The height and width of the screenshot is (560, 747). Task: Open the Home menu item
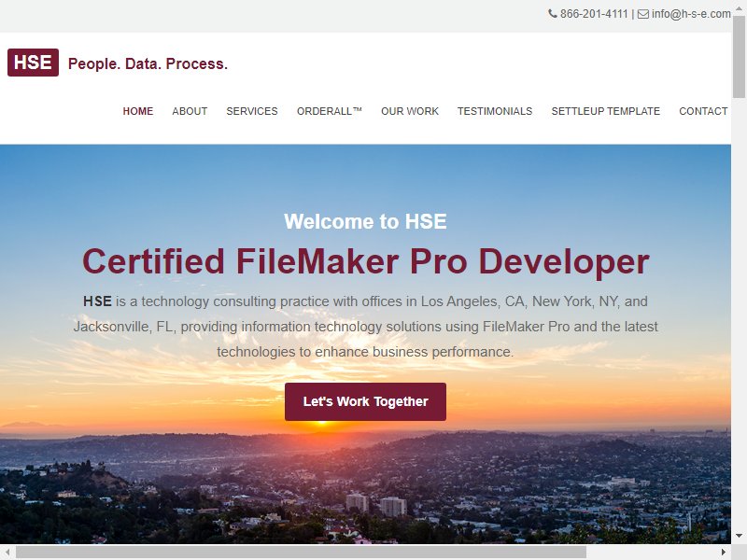[138, 111]
